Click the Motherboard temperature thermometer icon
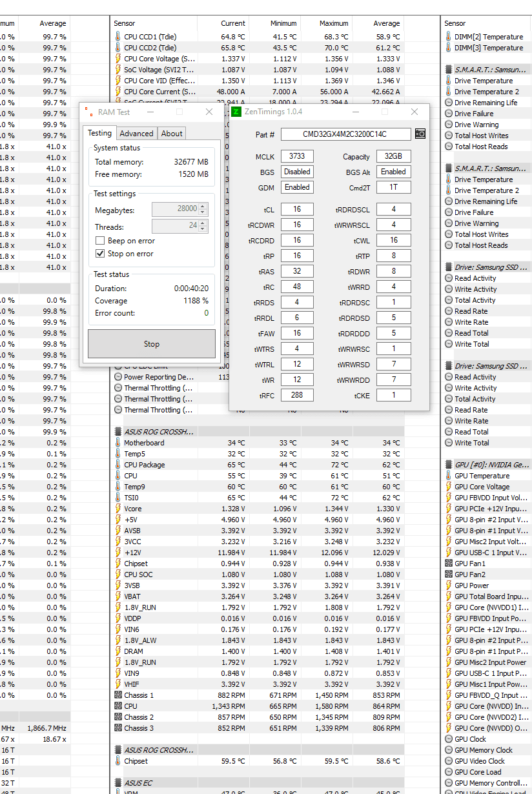This screenshot has width=532, height=794. pos(118,443)
